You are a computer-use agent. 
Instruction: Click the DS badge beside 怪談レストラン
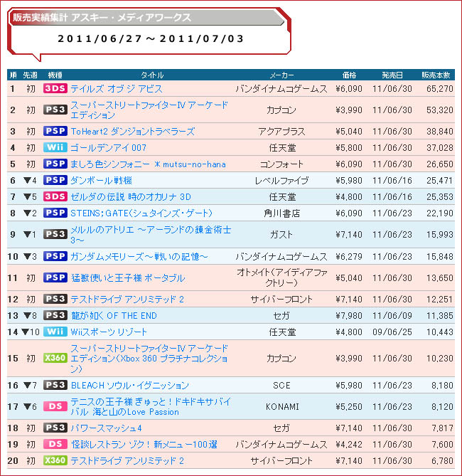55,444
